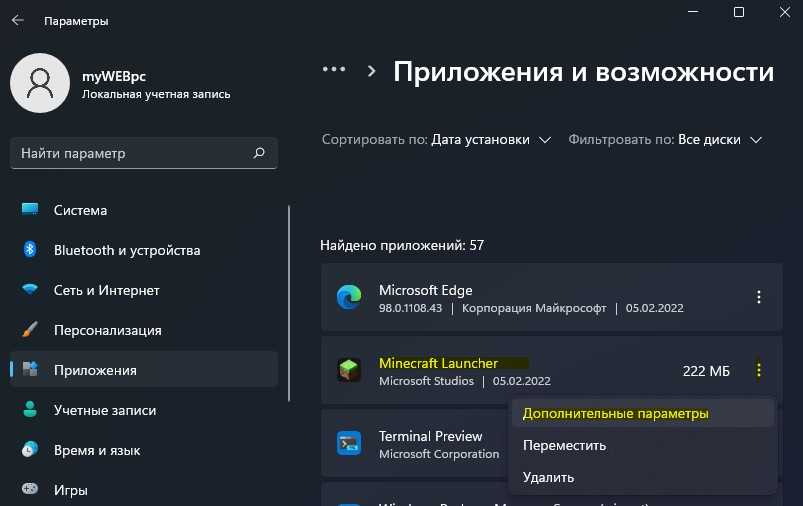Go to Bluetooth и устройства section
803x506 pixels.
coord(126,250)
